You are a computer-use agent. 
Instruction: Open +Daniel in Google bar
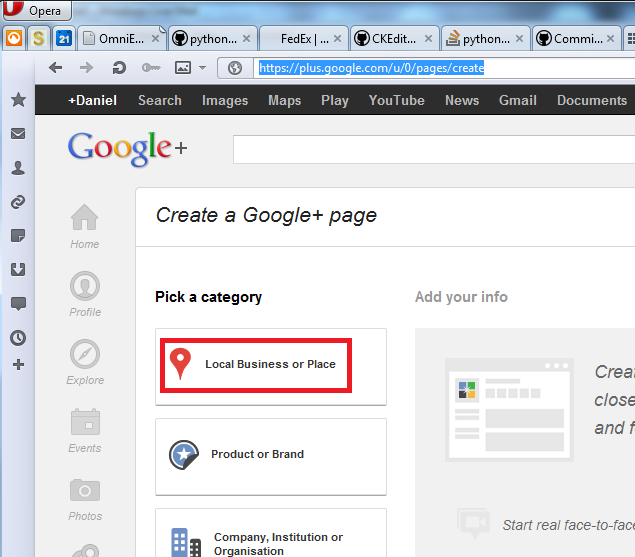(x=93, y=100)
